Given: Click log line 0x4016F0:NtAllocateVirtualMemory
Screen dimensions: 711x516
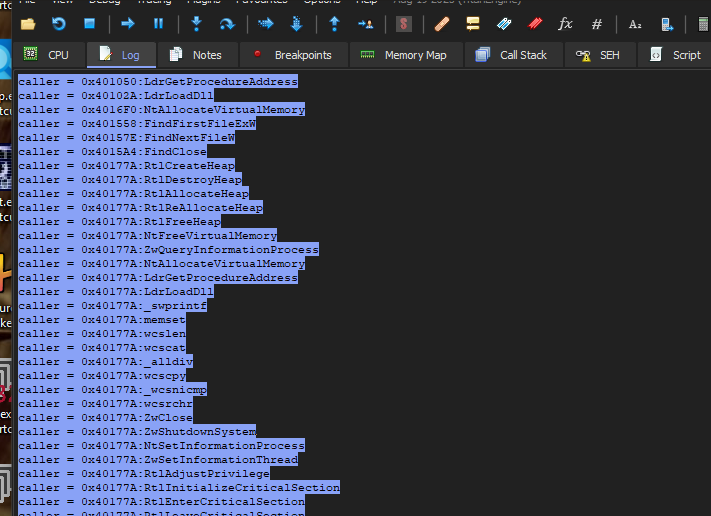Looking at the screenshot, I should click(x=161, y=110).
